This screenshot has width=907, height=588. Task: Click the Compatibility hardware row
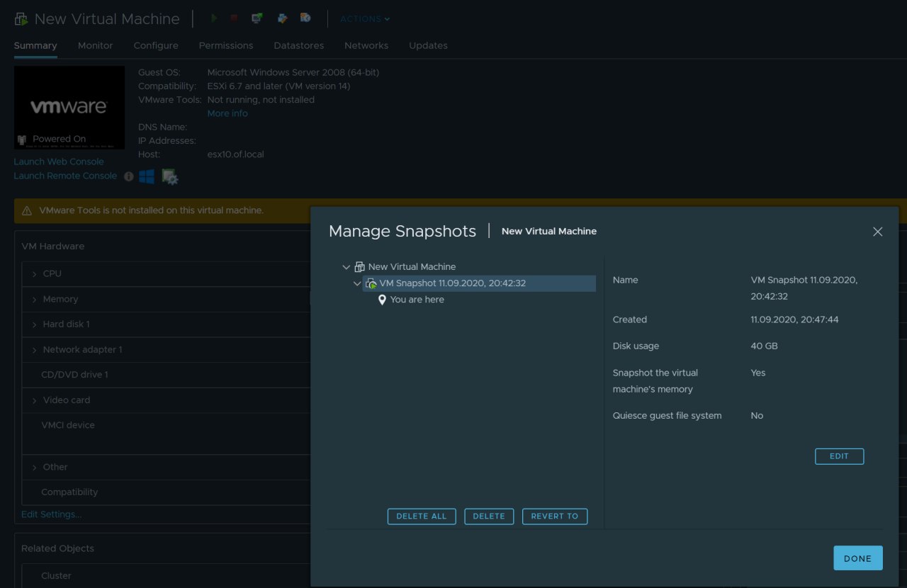click(x=166, y=492)
